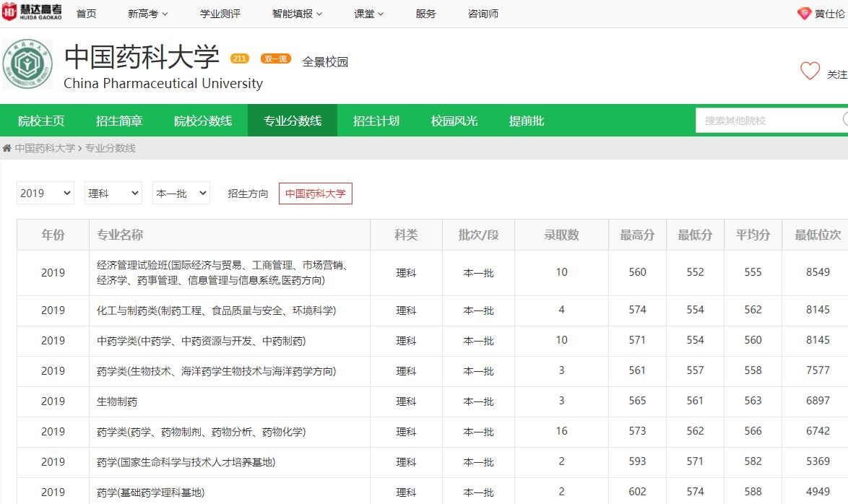Image resolution: width=848 pixels, height=504 pixels.
Task: Click the 药学类(生物技术、海洋药学) major name
Action: (x=216, y=371)
